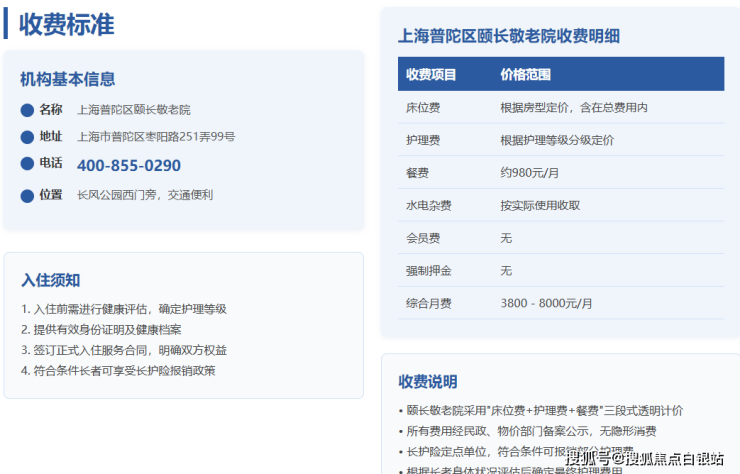Viewport: 740px width, 474px height.
Task: Select the bullet 所有费用经民政、物价部门备案公示
Action: point(528,431)
